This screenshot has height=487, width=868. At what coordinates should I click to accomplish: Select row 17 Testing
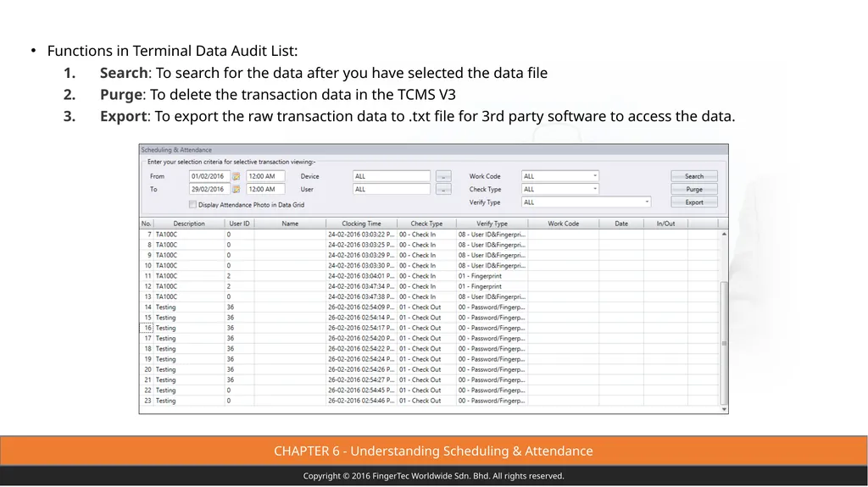[x=429, y=338]
